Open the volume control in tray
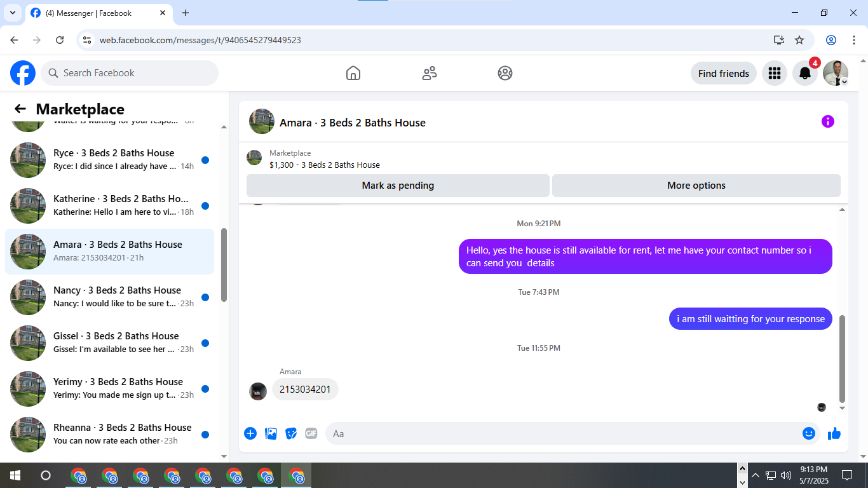 pyautogui.click(x=786, y=475)
